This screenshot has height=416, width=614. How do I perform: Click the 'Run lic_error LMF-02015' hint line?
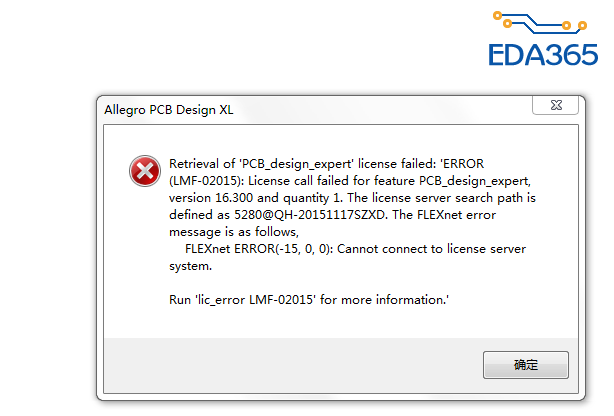coord(309,300)
